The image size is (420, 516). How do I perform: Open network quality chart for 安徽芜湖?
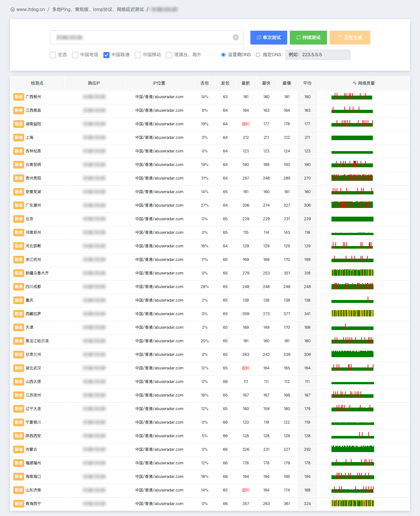pyautogui.click(x=352, y=191)
